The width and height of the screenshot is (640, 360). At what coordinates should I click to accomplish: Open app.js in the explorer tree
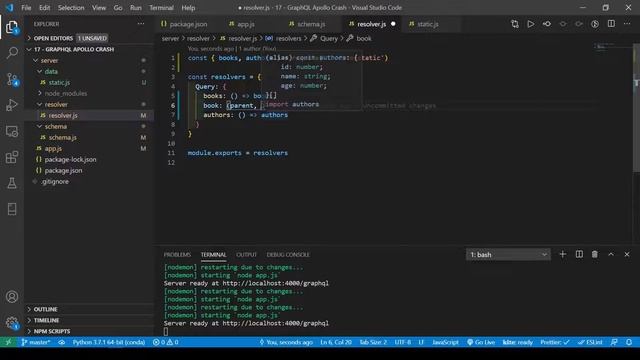point(89,149)
